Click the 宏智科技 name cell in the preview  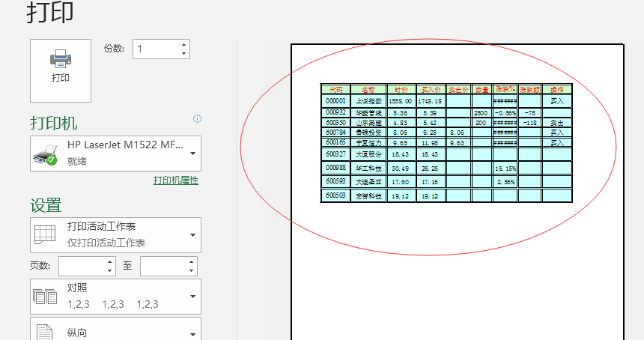(368, 196)
